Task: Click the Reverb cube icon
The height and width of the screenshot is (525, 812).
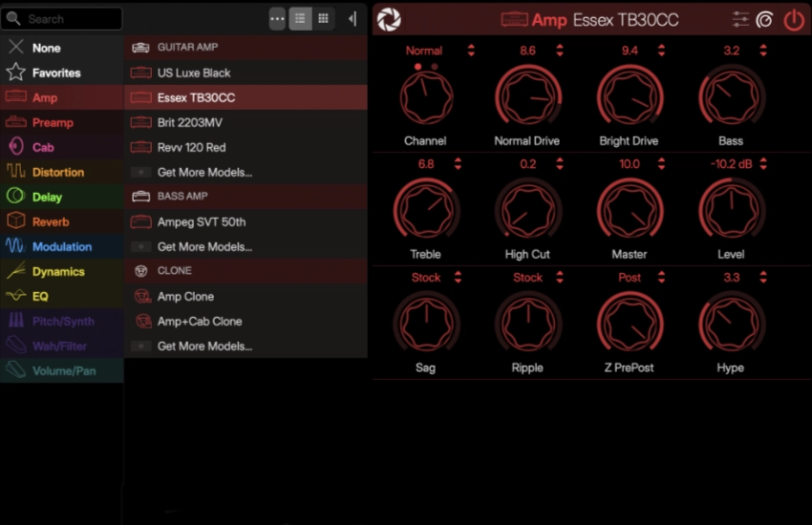Action: coord(15,220)
